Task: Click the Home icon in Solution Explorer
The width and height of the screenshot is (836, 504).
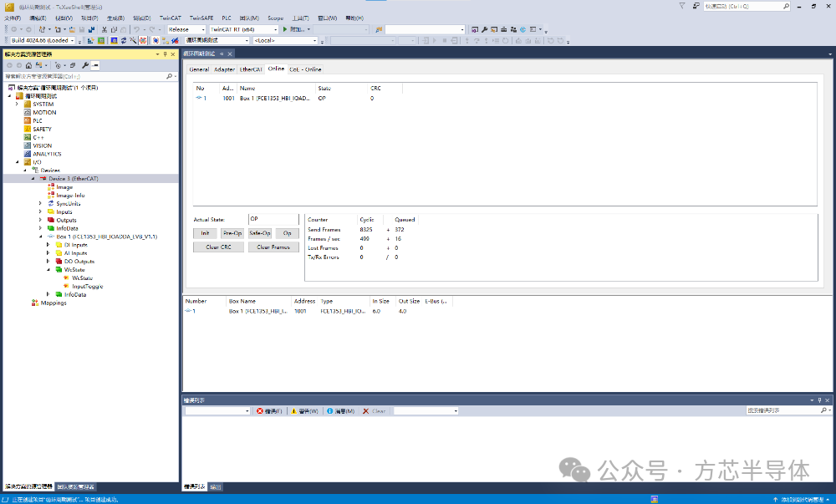Action: tap(28, 65)
